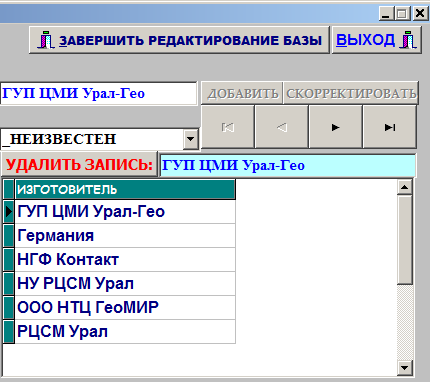Click the ДОБАВИТЬ button
Viewport: 430px width, 382px height.
tap(242, 93)
